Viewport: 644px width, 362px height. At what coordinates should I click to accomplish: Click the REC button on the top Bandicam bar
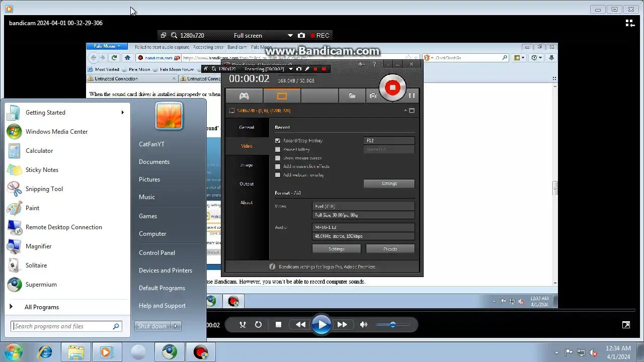tap(320, 36)
